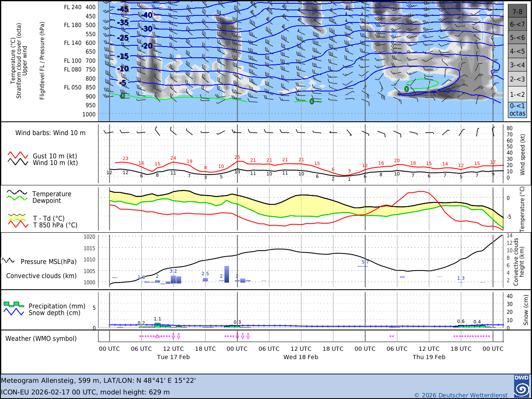Screen dimensions: 532x399
Task: Click the red Gust 10 m legend line
Action: (18, 155)
